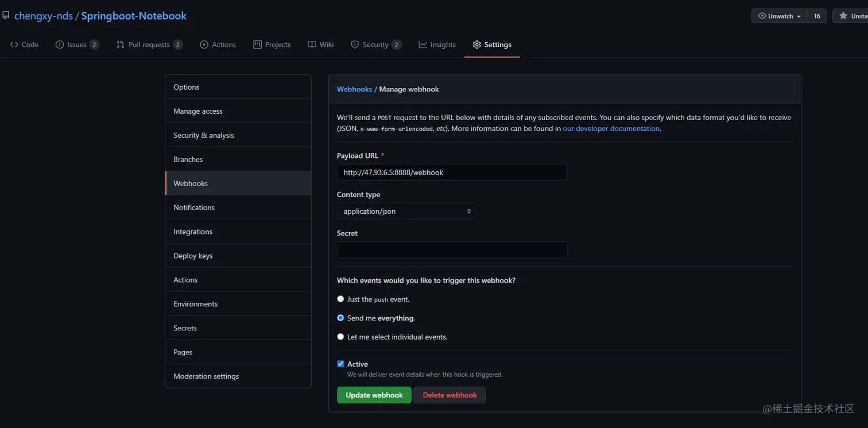
Task: Click the Security shield icon
Action: 355,45
